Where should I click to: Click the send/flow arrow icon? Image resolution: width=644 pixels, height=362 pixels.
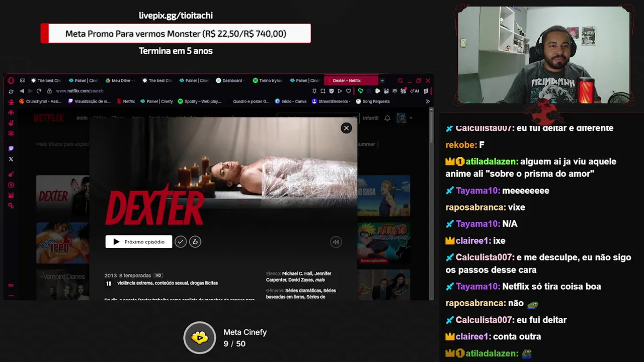tap(340, 91)
